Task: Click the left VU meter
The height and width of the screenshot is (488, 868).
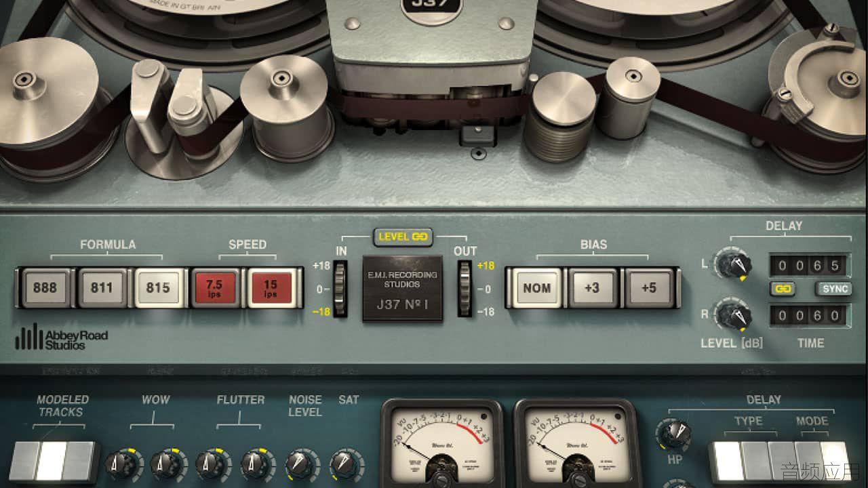Action: click(441, 444)
